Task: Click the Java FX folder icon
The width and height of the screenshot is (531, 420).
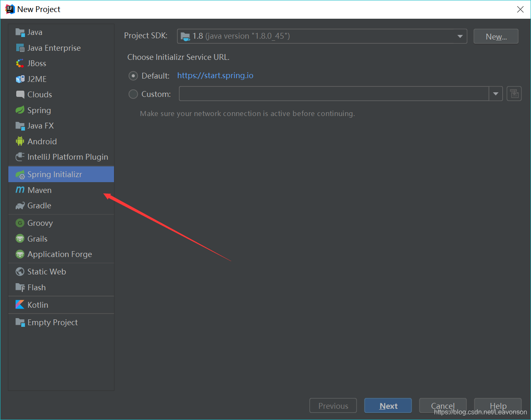Action: [x=20, y=126]
